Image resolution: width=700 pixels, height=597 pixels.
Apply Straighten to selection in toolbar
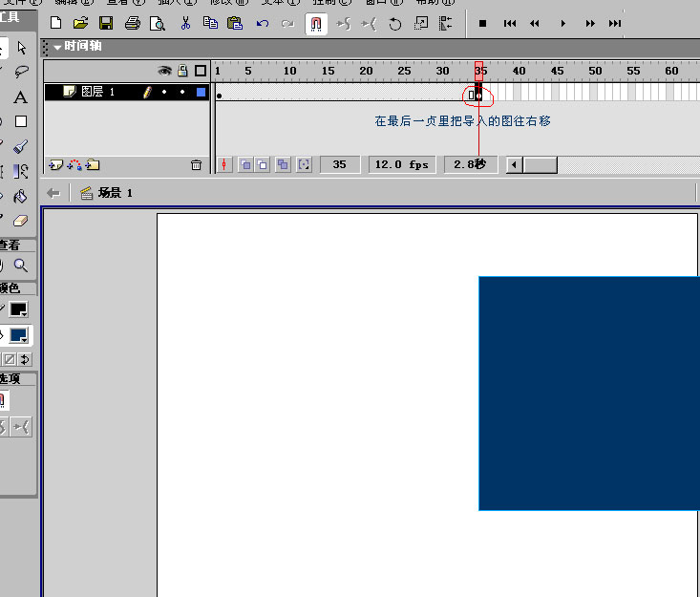(369, 23)
